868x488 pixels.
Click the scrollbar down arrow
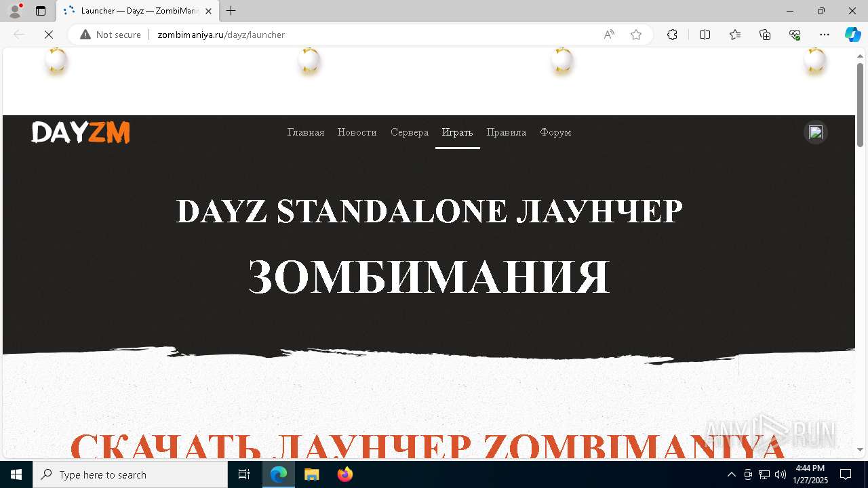point(860,449)
